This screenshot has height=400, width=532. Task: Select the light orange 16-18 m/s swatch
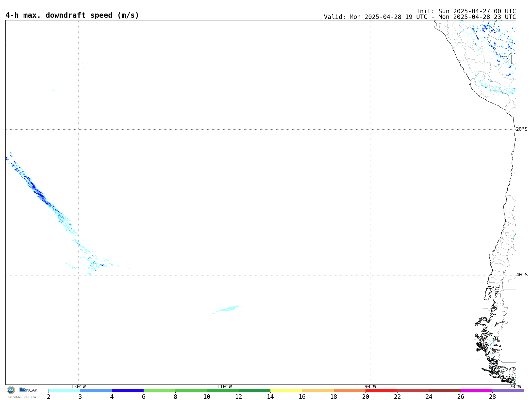pyautogui.click(x=318, y=391)
